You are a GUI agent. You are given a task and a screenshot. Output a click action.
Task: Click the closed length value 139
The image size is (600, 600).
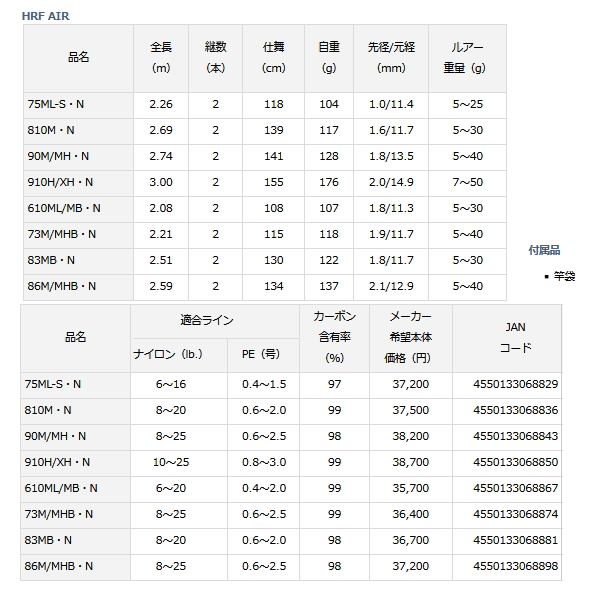point(274,130)
